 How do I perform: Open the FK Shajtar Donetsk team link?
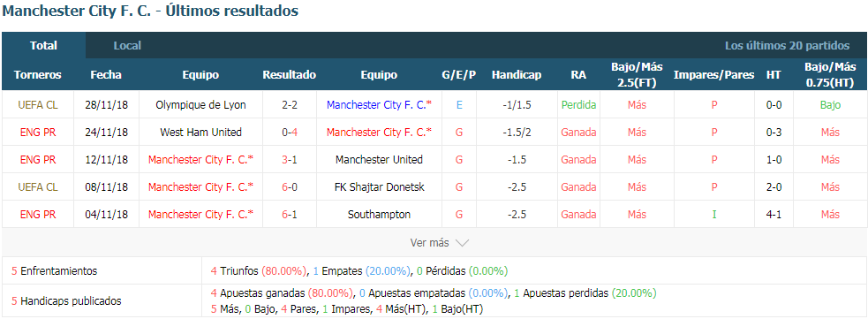click(379, 187)
